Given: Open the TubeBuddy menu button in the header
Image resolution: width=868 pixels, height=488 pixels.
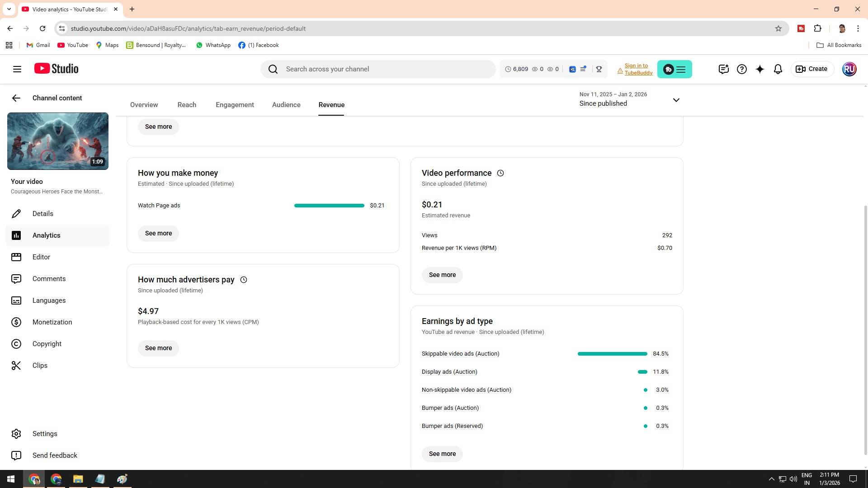Looking at the screenshot, I should [674, 69].
